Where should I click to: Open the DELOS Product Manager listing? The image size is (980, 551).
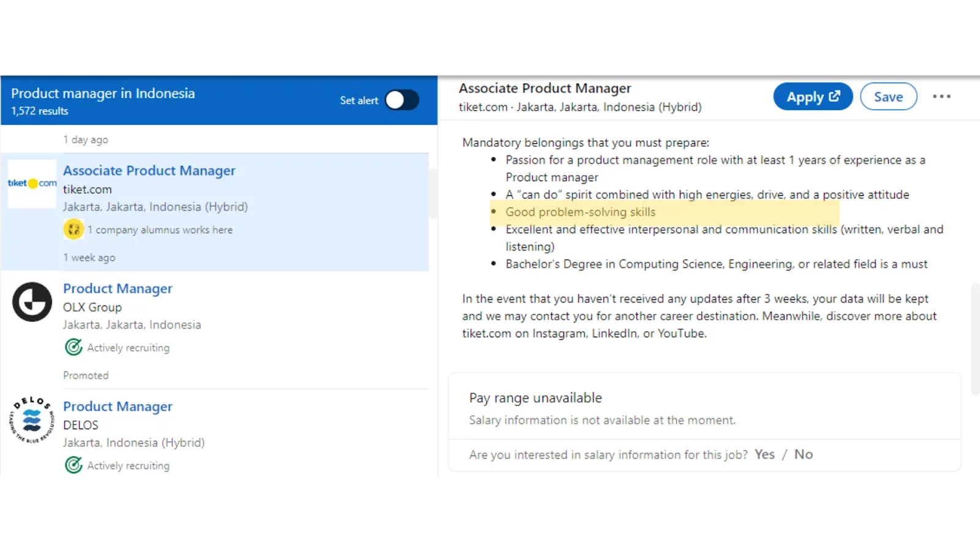[x=118, y=407]
